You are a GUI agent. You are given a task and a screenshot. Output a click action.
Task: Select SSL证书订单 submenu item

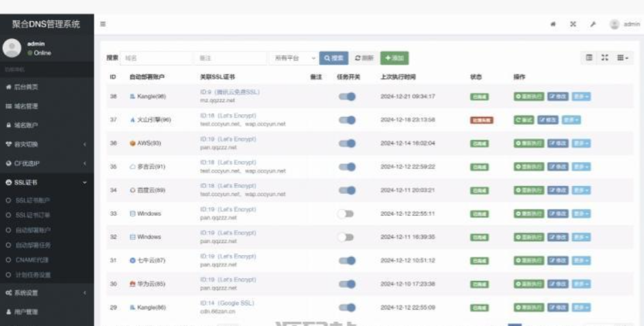(x=47, y=215)
